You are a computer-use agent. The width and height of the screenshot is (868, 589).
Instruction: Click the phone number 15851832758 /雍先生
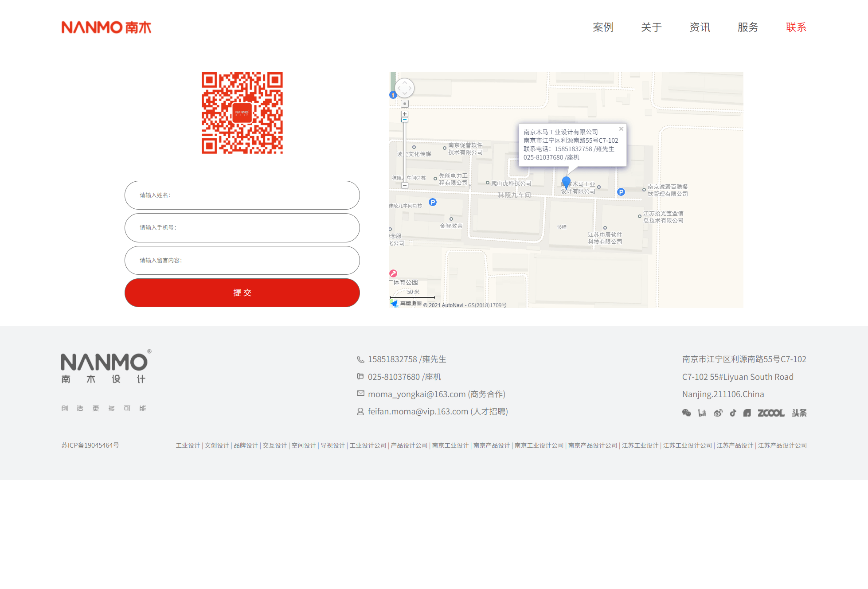tap(407, 359)
